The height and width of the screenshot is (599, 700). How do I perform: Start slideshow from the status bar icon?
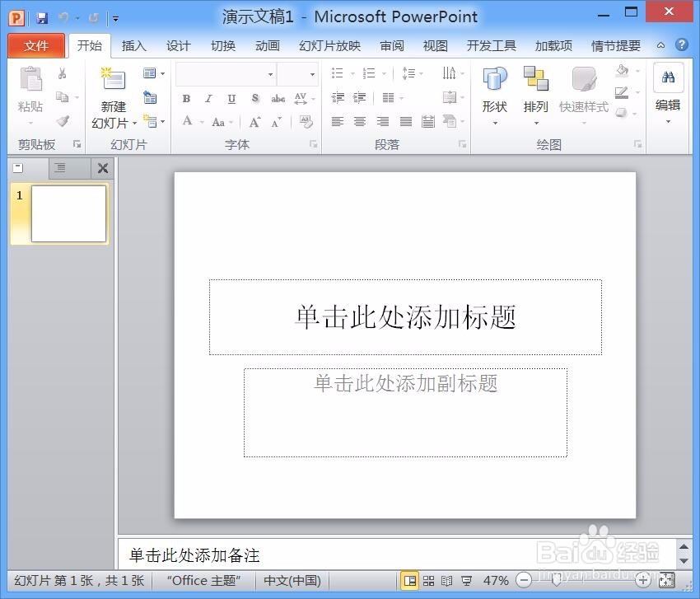click(467, 580)
